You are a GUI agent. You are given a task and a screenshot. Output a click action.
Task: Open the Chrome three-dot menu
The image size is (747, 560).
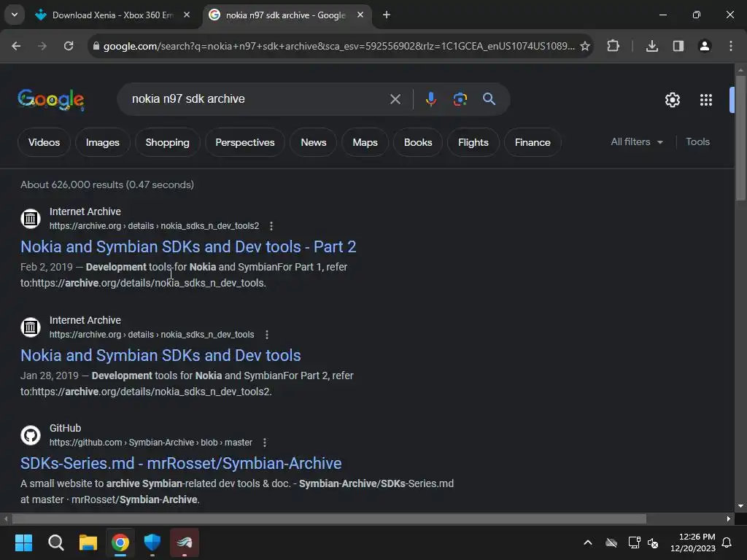click(x=730, y=46)
